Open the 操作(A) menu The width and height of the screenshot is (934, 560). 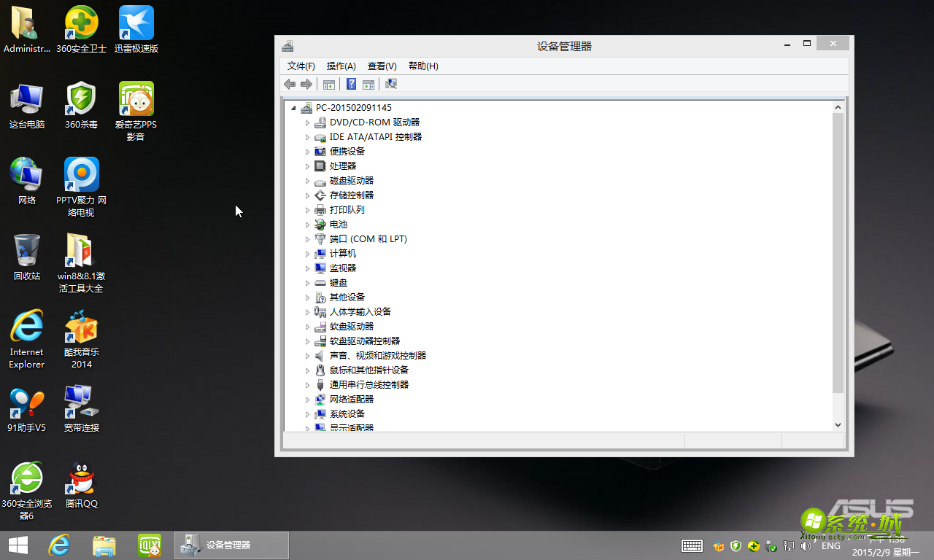point(340,66)
